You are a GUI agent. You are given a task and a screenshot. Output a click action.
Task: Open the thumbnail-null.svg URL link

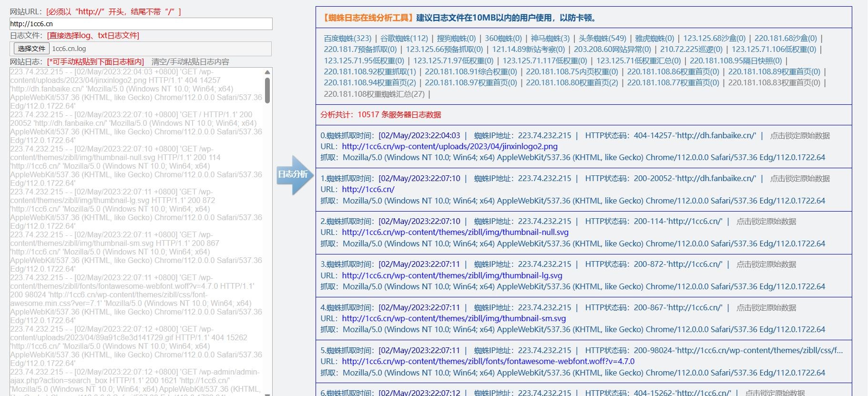click(x=455, y=232)
